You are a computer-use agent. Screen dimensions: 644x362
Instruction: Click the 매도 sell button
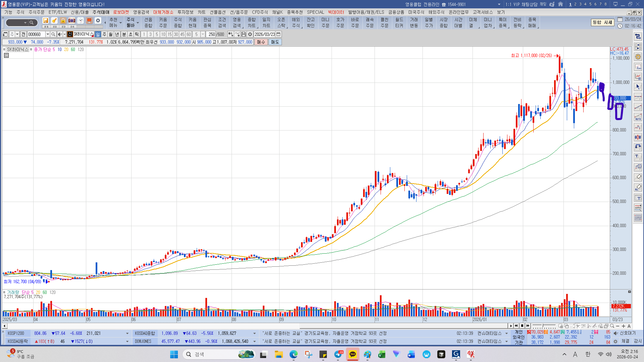coord(275,42)
